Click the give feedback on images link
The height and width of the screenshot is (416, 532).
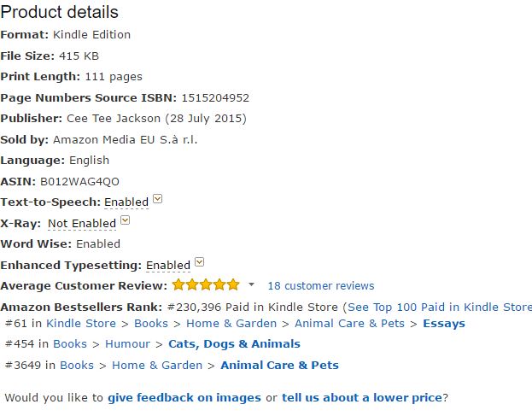[x=184, y=397]
